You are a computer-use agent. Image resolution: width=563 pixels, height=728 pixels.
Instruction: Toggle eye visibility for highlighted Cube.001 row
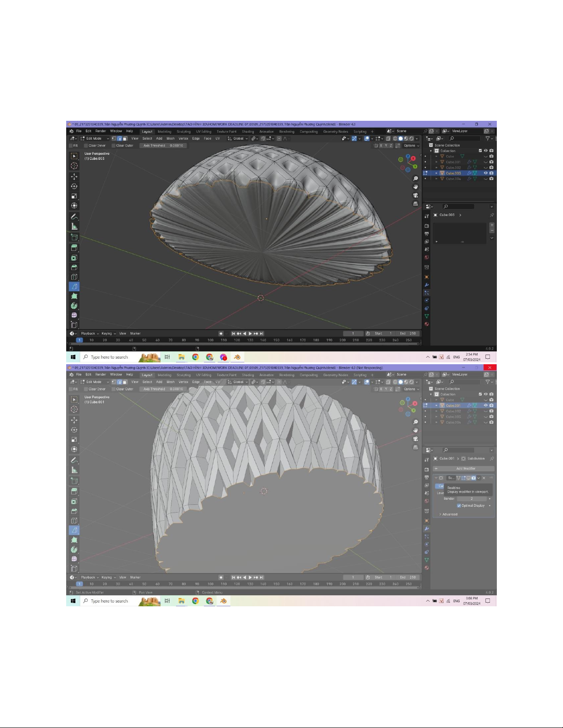[485, 406]
